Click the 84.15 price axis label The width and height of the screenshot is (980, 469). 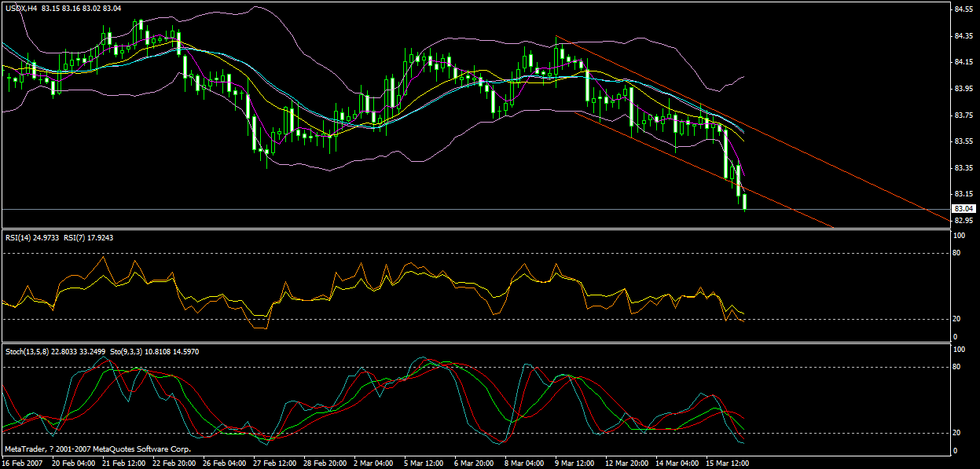point(963,62)
